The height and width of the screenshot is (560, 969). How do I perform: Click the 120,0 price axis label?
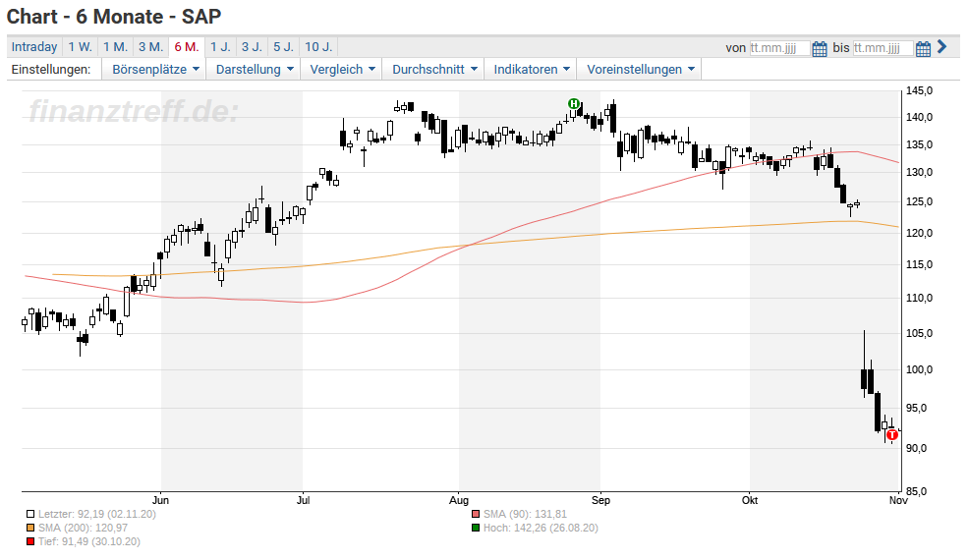919,233
